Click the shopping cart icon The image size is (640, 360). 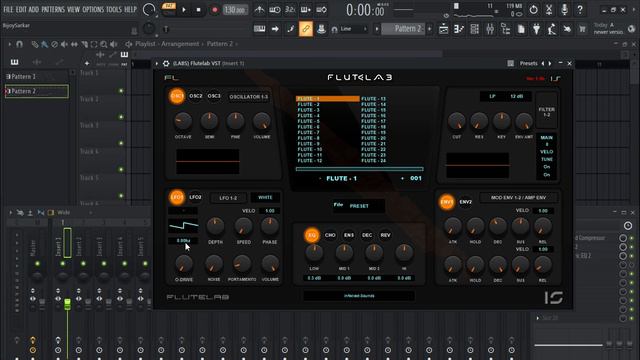(x=582, y=29)
